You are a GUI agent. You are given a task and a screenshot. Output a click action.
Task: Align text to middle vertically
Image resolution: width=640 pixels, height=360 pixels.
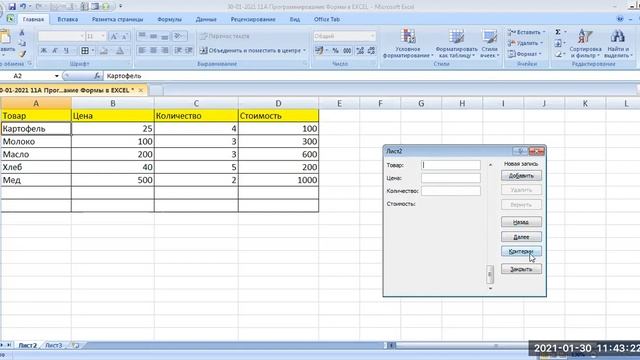(x=153, y=36)
